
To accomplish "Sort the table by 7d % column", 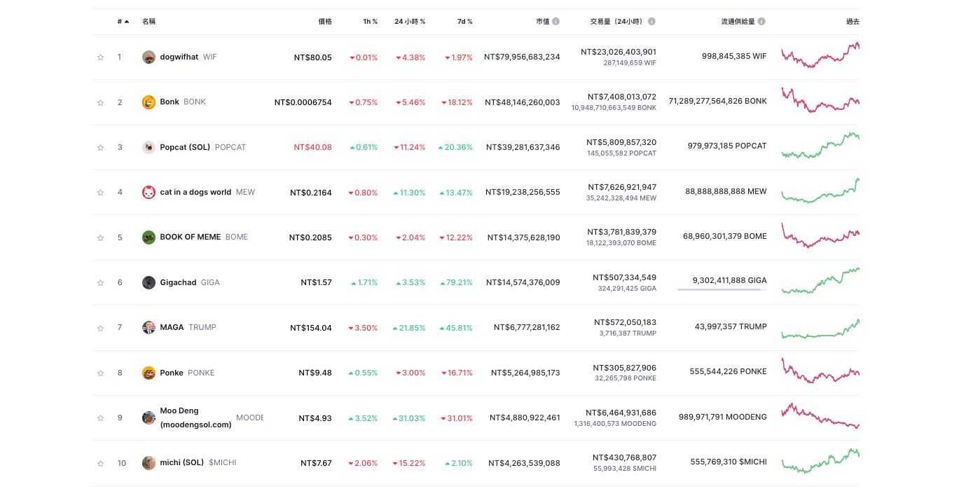I will 464,22.
